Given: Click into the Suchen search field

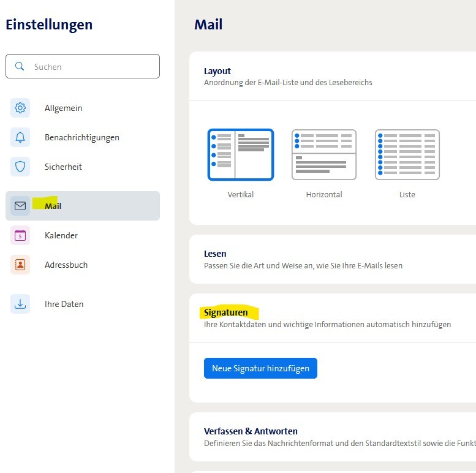Looking at the screenshot, I should point(92,66).
